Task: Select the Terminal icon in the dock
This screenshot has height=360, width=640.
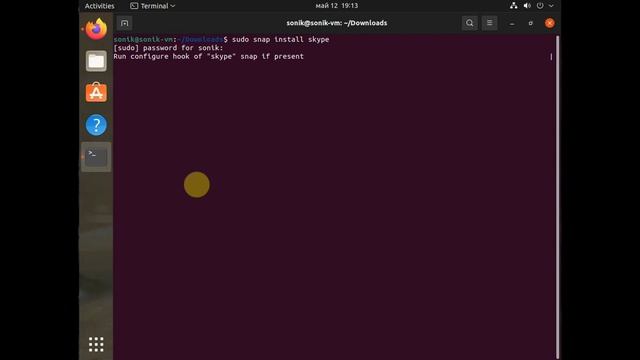Action: 96,157
